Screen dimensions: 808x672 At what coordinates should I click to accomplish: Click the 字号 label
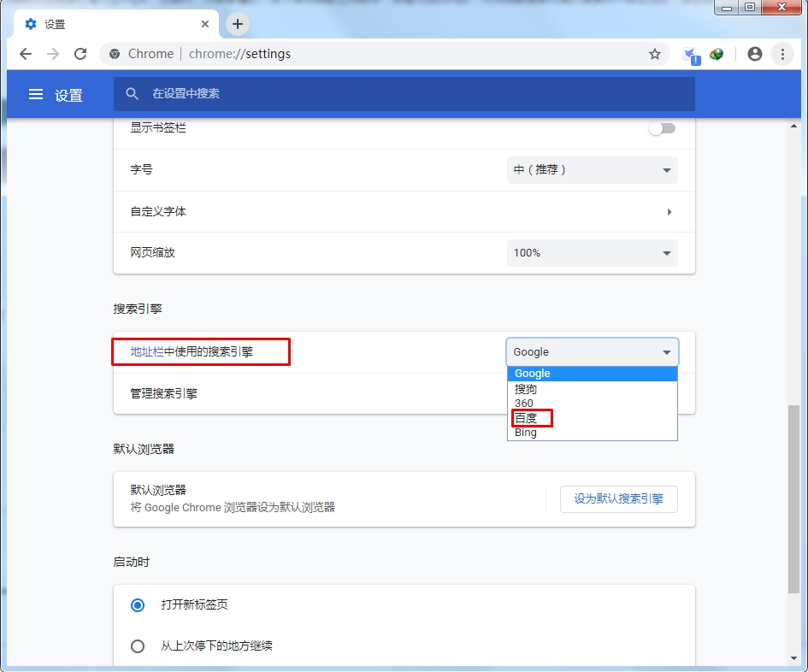(141, 169)
